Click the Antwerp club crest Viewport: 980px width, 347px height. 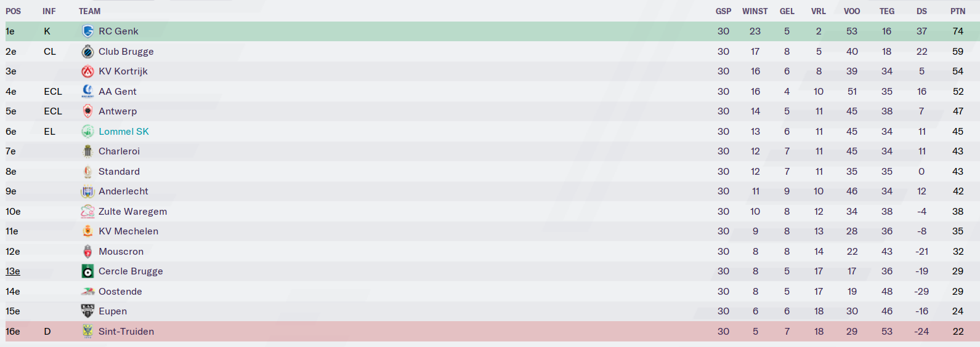pyautogui.click(x=87, y=111)
